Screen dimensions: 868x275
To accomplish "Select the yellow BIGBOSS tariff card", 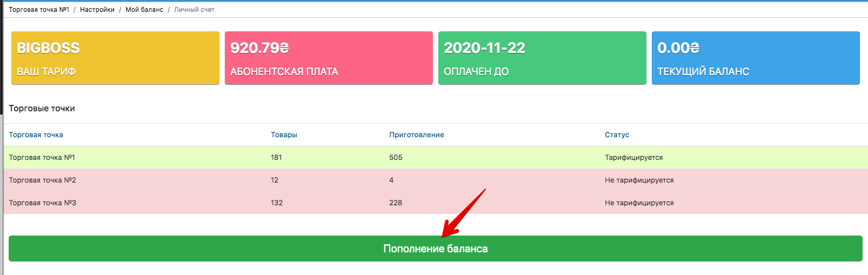I will tap(115, 58).
